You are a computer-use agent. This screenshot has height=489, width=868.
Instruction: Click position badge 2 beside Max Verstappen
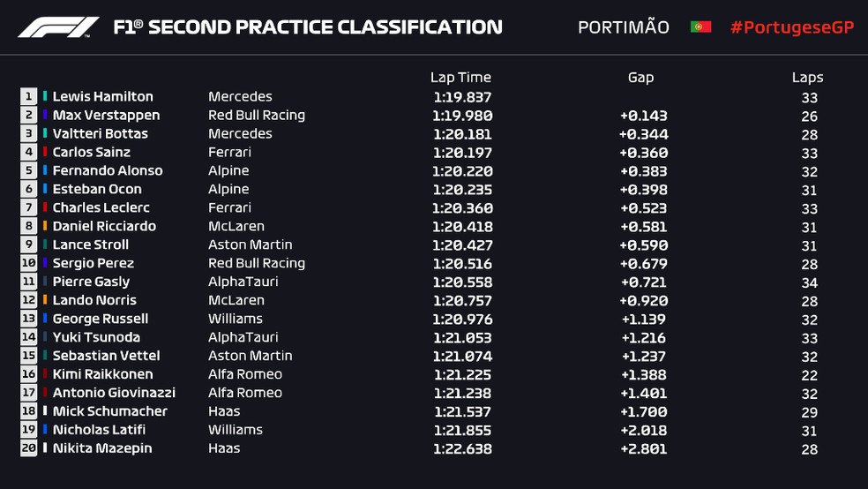pos(28,116)
